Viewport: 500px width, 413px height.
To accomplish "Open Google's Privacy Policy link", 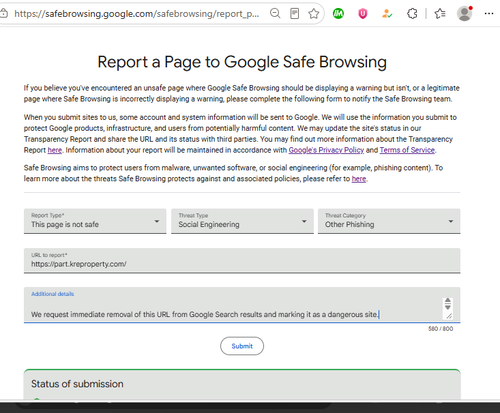I will tap(326, 150).
